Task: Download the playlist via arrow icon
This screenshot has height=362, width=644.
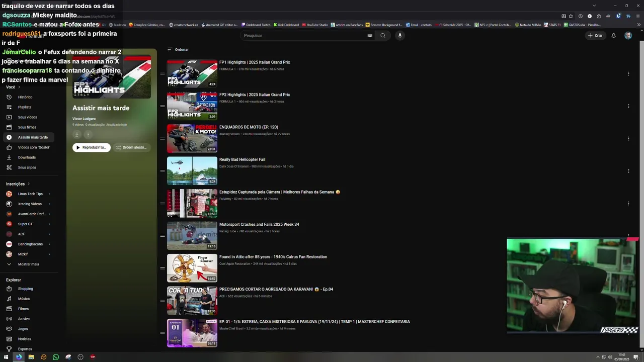Action: (x=77, y=134)
